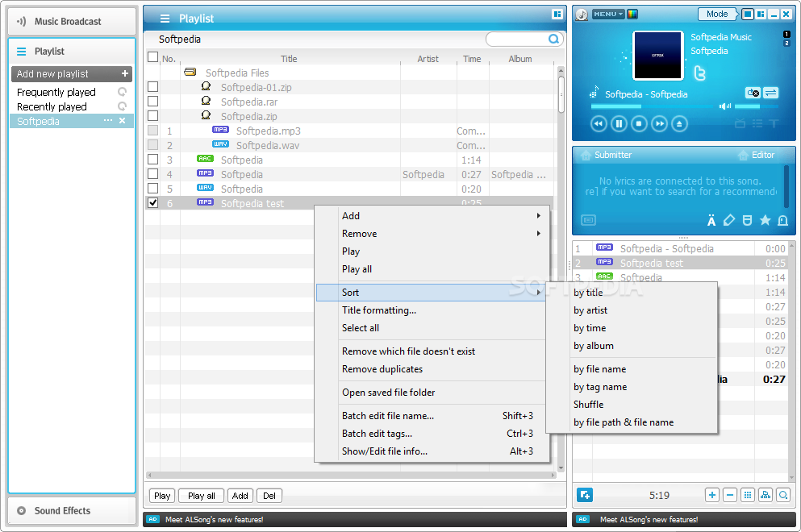Choose Play all from context menu
This screenshot has height=532, width=801.
click(x=357, y=269)
